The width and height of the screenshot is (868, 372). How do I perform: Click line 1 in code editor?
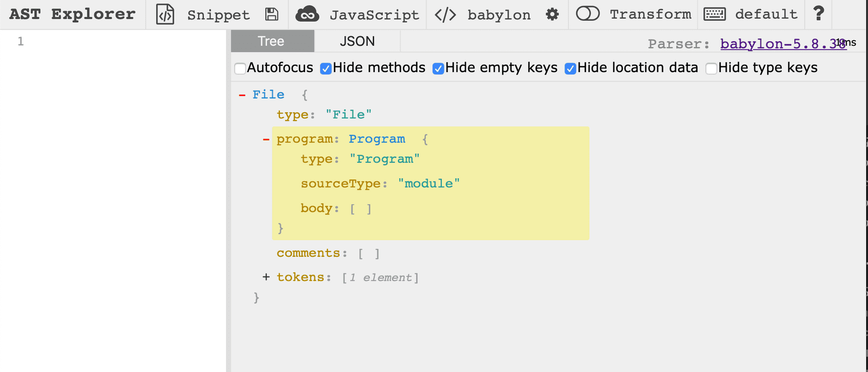pyautogui.click(x=123, y=42)
